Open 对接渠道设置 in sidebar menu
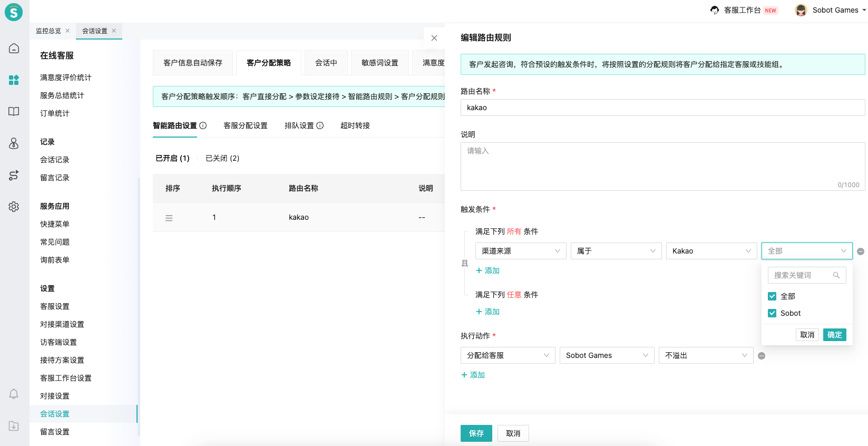The height and width of the screenshot is (446, 868). (62, 324)
